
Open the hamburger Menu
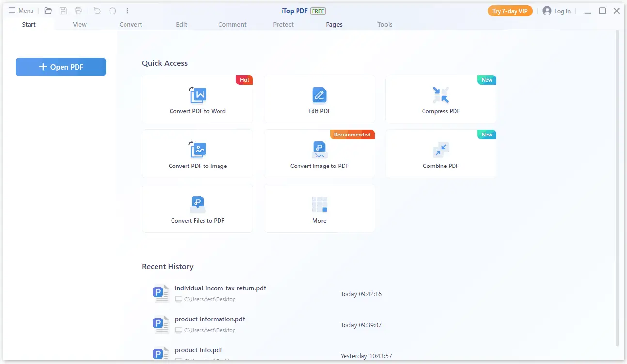pos(21,11)
